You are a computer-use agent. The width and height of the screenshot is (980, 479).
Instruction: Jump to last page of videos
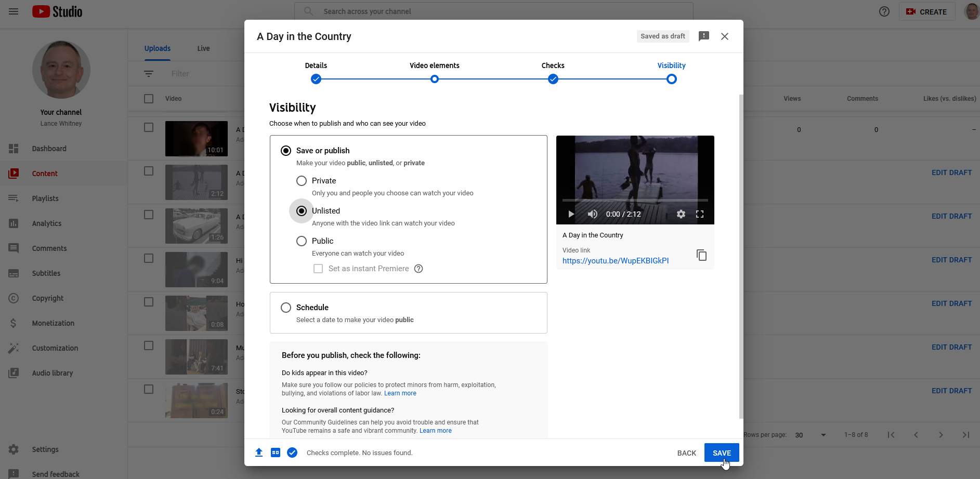coord(966,435)
